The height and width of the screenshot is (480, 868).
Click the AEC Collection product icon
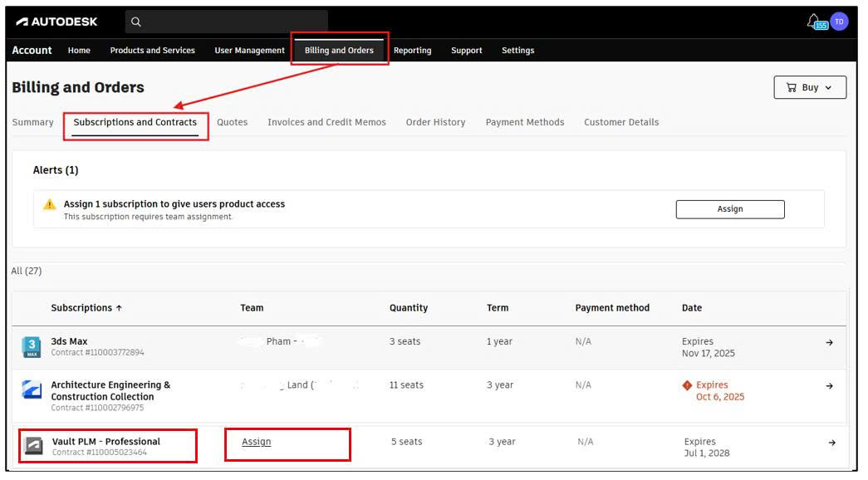click(x=32, y=389)
